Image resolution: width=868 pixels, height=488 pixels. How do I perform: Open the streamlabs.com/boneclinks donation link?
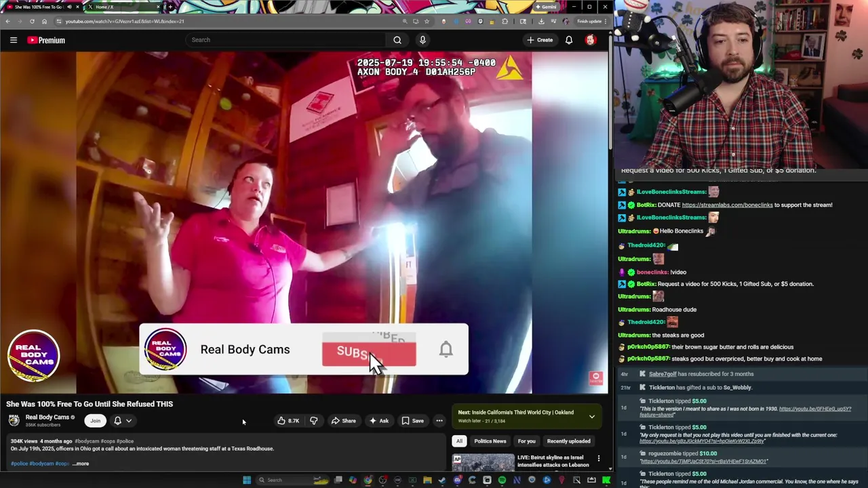[x=727, y=205]
